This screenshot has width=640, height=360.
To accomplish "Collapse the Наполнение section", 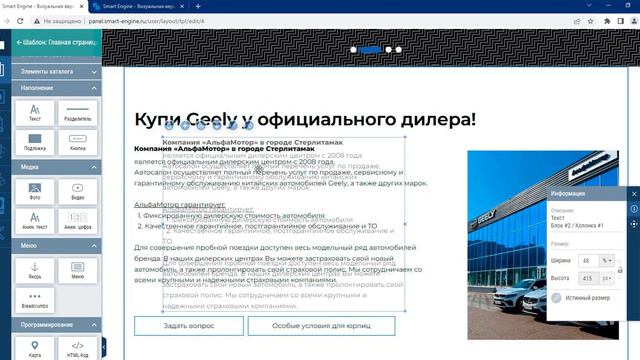I will [x=57, y=88].
